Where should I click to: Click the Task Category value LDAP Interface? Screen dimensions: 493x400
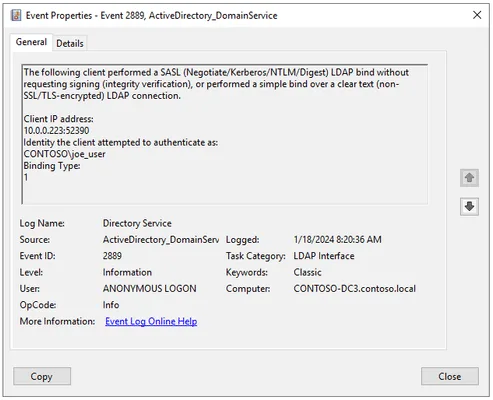[324, 256]
